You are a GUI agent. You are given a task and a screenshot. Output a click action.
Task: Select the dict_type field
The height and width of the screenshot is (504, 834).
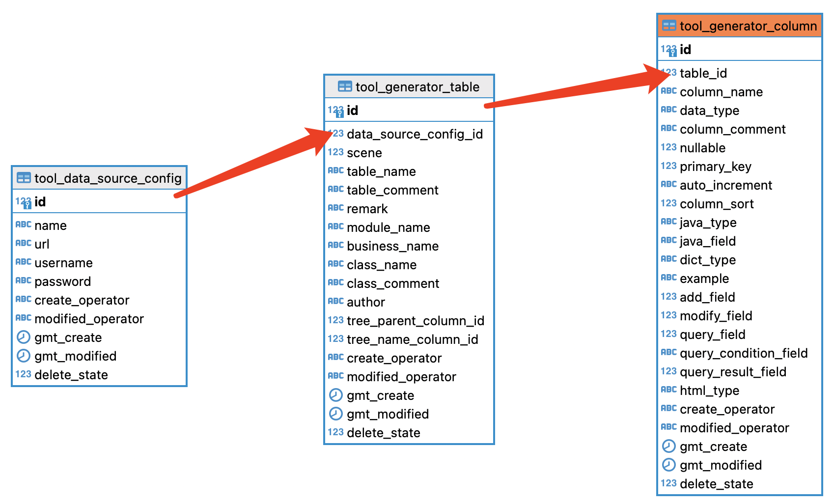(x=708, y=260)
